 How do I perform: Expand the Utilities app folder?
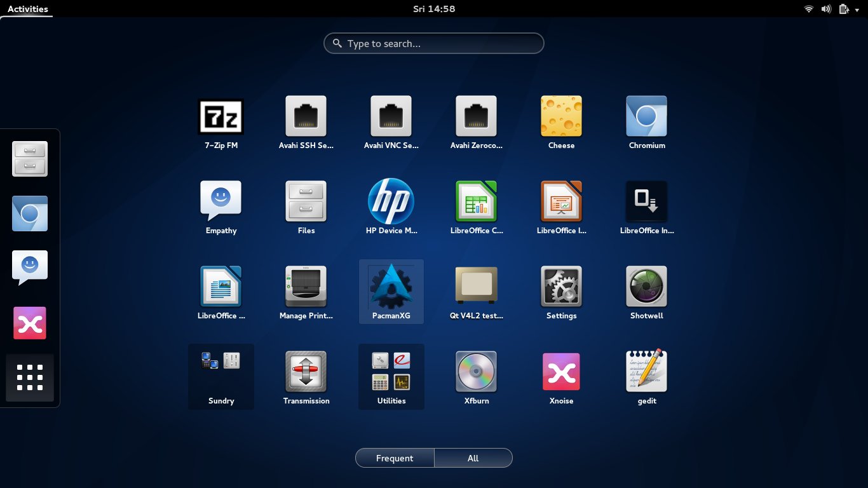(391, 375)
